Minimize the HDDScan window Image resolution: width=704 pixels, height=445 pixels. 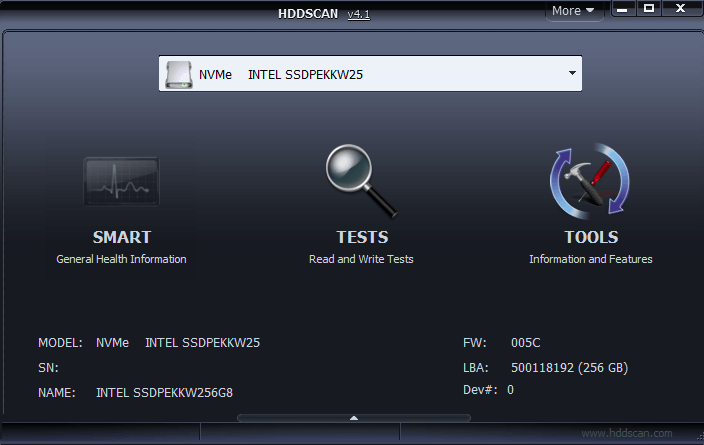(622, 9)
